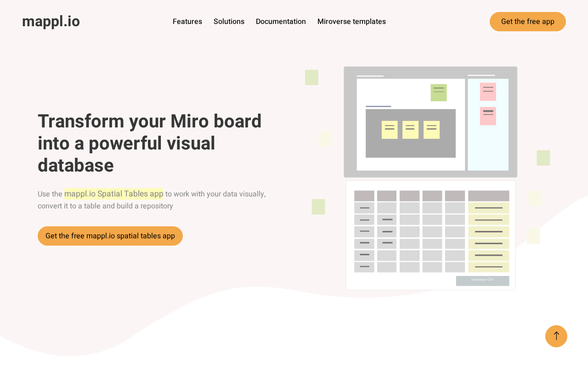This screenshot has width=588, height=368.
Task: Go to the Solutions nav item
Action: [x=229, y=22]
